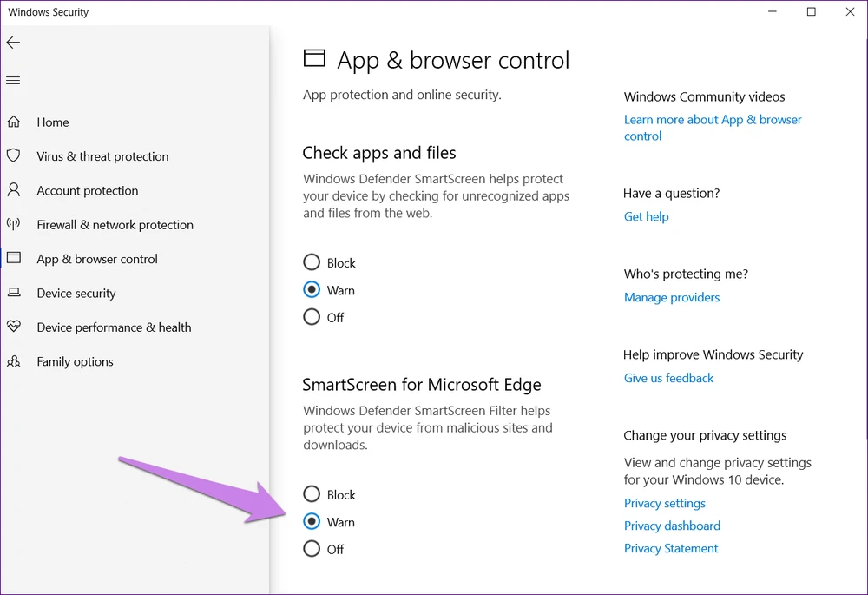
Task: Click the Manage providers link
Action: (x=671, y=297)
